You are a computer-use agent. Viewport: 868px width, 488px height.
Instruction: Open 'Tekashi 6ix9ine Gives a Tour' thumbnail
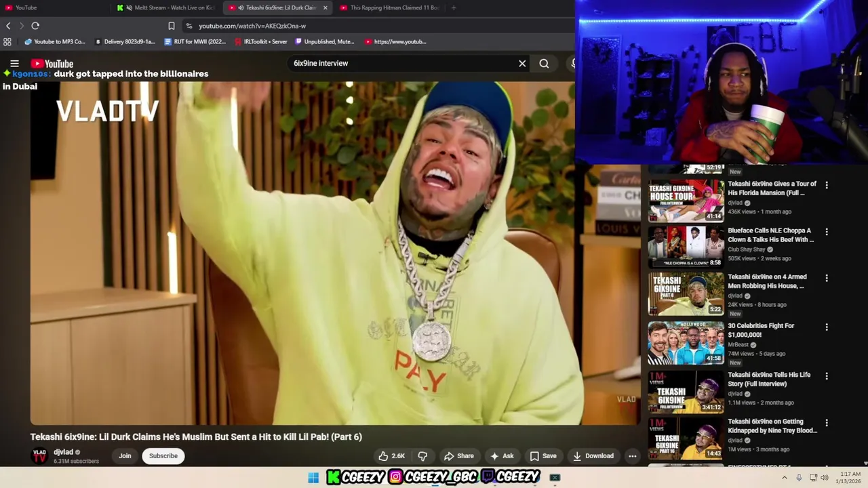pos(686,201)
